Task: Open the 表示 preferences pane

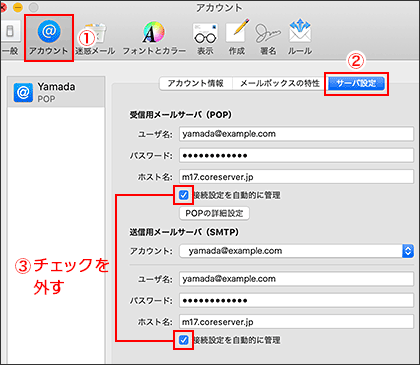Action: click(x=205, y=38)
